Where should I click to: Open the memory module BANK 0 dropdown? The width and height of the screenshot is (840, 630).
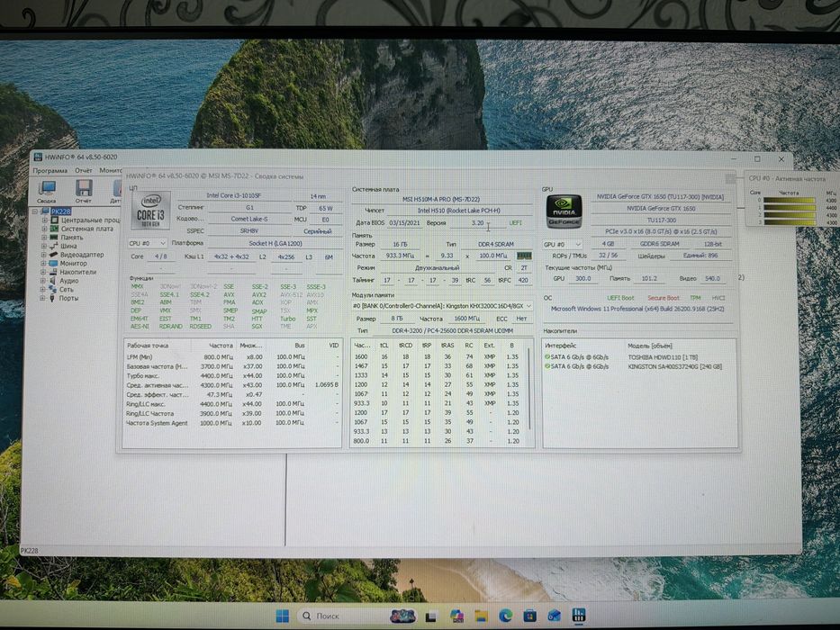click(442, 306)
